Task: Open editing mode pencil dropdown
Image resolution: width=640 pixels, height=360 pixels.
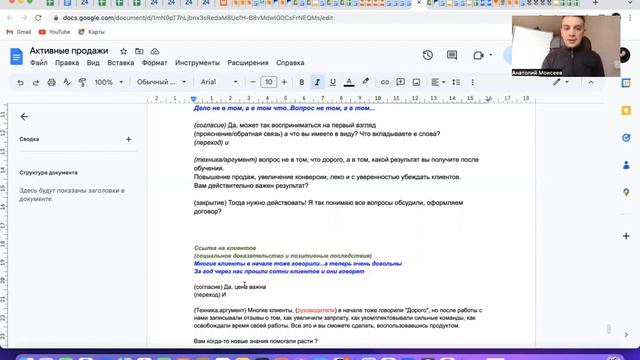Action: click(x=561, y=82)
